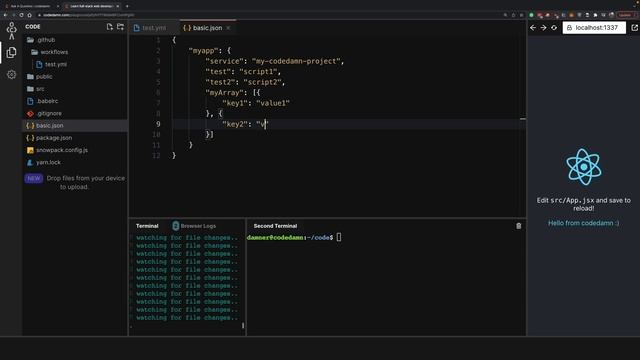Open the file explorer sidebar icon

click(11, 52)
